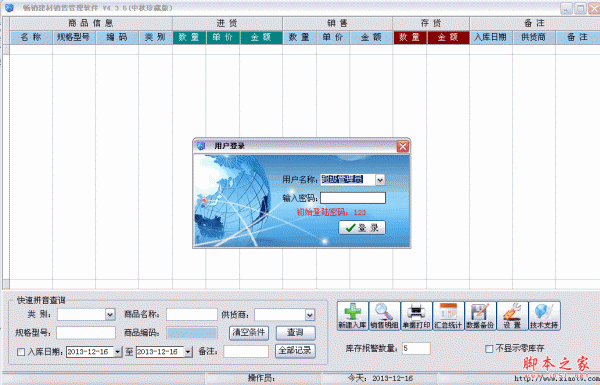Click the 商品编码 input field
The height and width of the screenshot is (385, 600).
[x=192, y=333]
